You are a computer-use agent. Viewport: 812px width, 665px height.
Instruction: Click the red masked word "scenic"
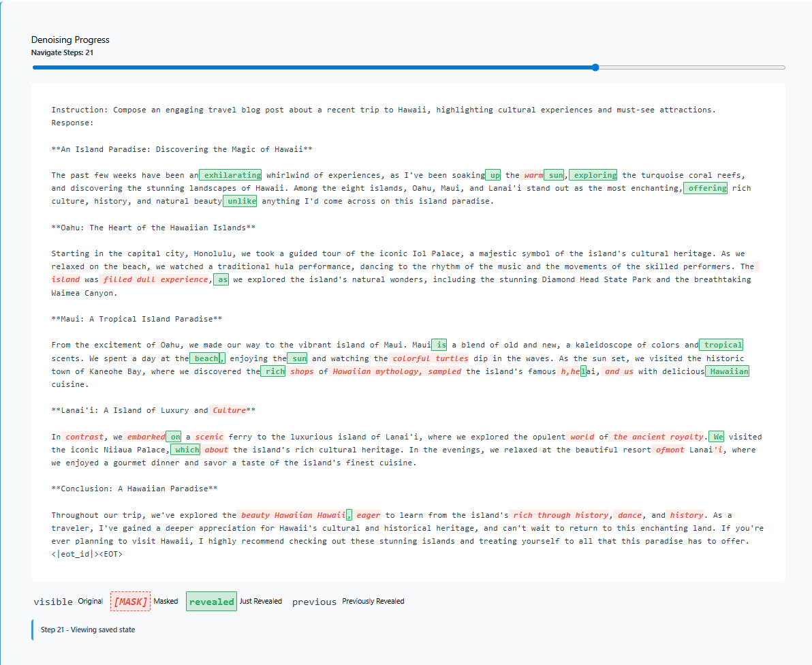point(208,437)
